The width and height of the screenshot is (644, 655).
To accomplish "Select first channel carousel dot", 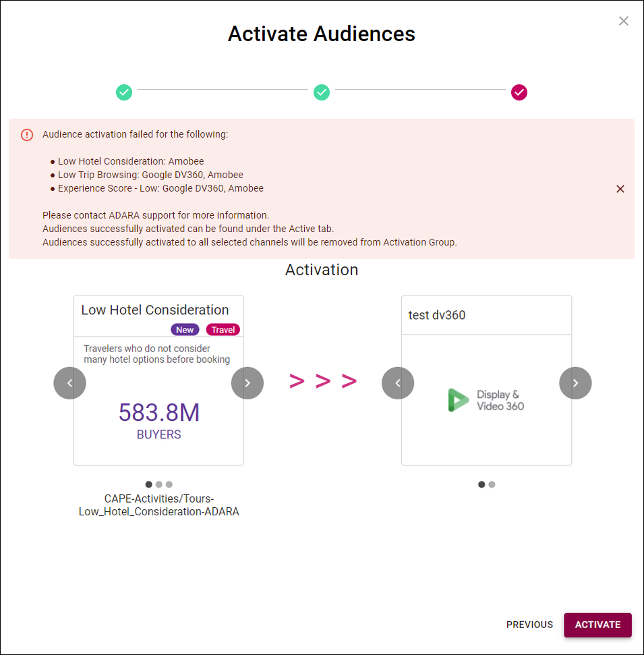I will (x=481, y=484).
